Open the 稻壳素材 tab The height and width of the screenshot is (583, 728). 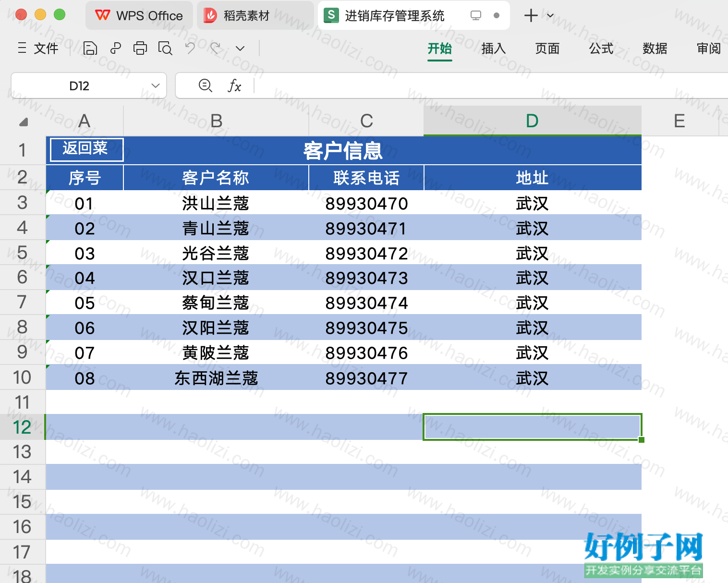[255, 15]
